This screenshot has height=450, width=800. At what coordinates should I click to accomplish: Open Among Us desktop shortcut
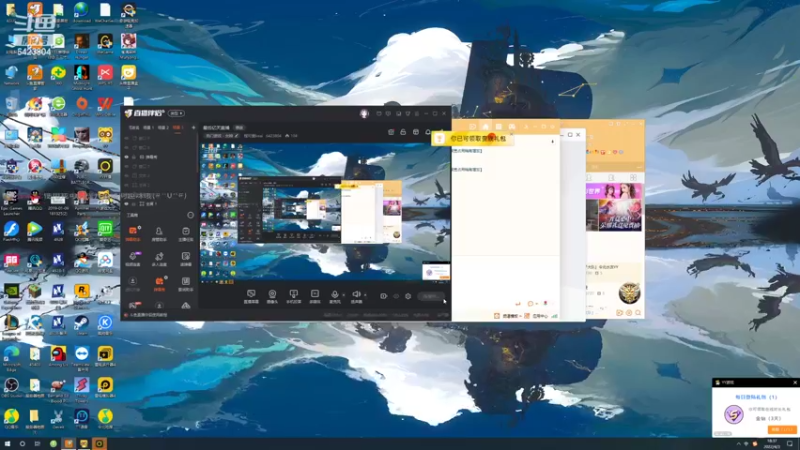(58, 355)
